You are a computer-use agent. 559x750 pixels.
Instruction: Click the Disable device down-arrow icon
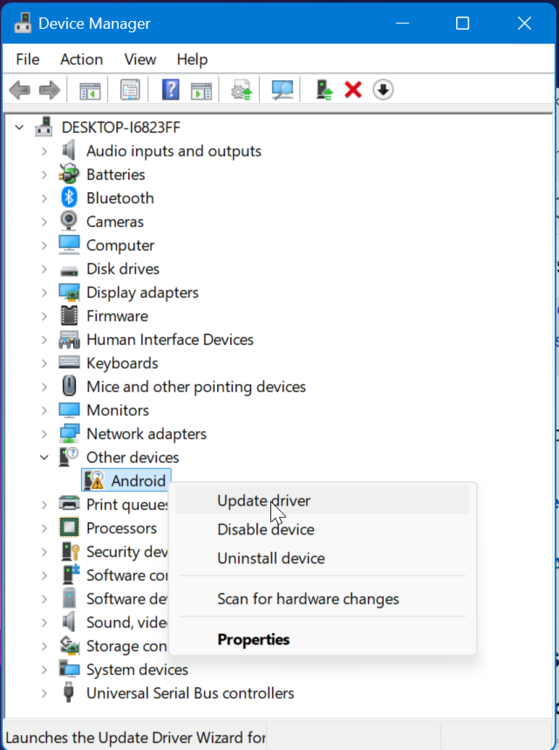click(x=383, y=89)
